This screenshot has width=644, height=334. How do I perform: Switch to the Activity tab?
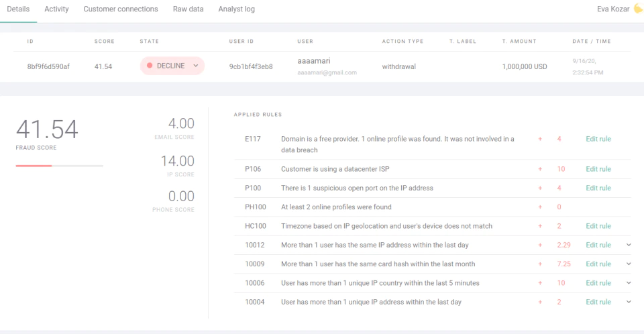pos(56,9)
